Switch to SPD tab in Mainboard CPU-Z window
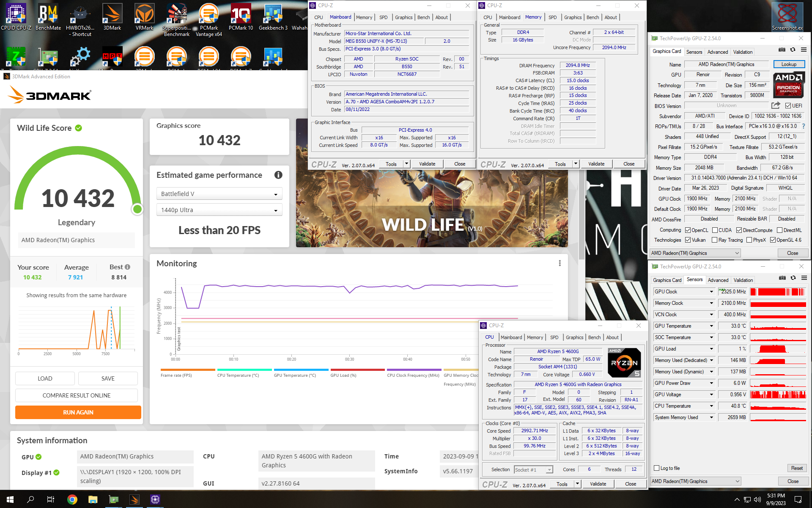This screenshot has height=508, width=812. pyautogui.click(x=383, y=17)
